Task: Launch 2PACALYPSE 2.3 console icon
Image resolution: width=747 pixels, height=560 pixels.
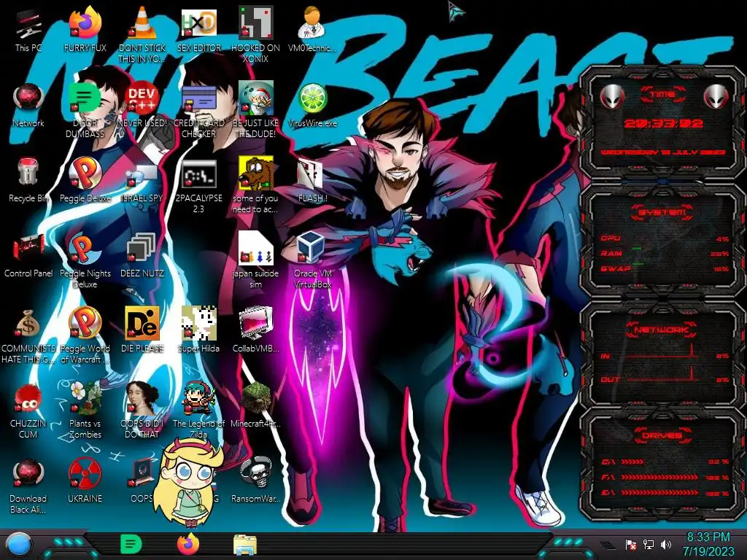Action: click(x=199, y=174)
